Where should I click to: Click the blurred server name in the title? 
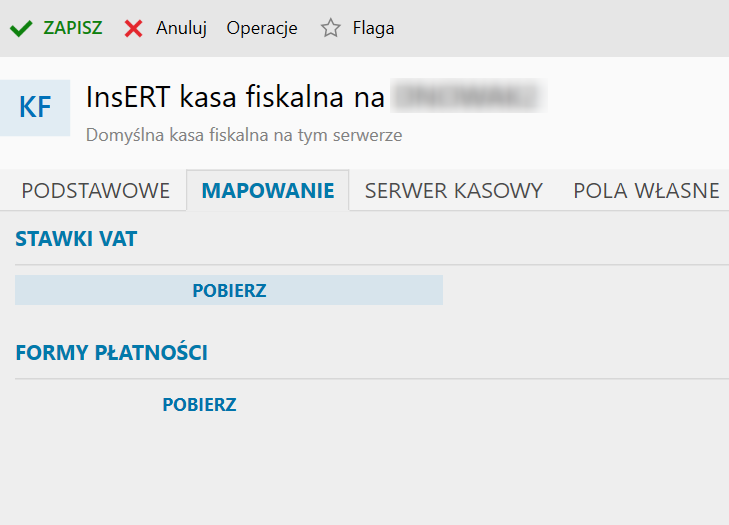[469, 96]
